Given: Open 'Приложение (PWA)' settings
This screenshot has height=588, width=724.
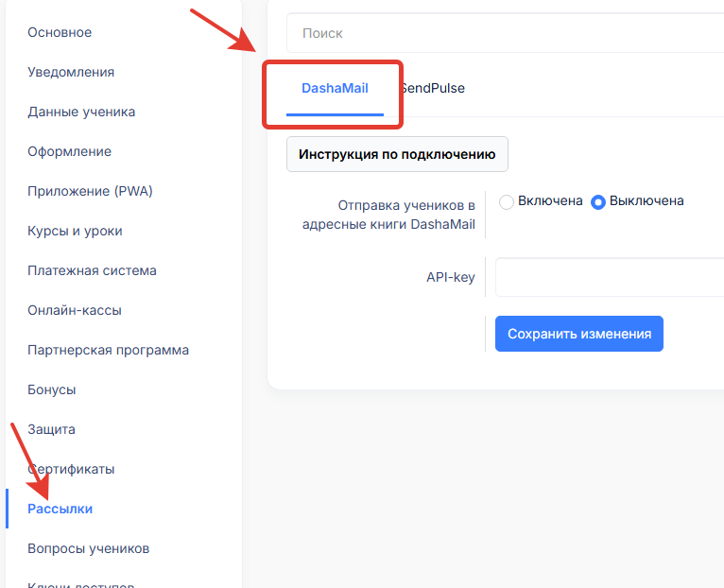Looking at the screenshot, I should coord(90,191).
